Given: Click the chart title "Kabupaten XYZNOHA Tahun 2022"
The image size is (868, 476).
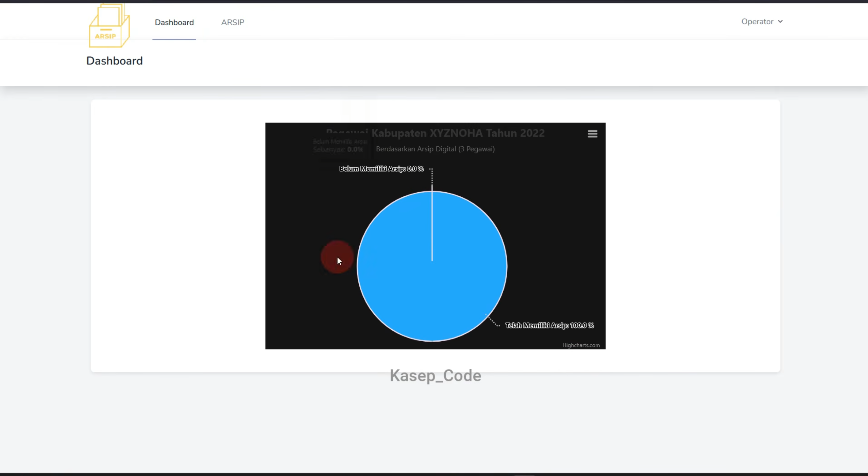Looking at the screenshot, I should [458, 133].
